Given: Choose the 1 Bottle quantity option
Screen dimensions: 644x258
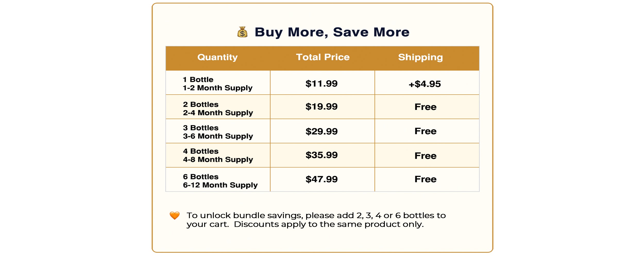Looking at the screenshot, I should click(217, 84).
